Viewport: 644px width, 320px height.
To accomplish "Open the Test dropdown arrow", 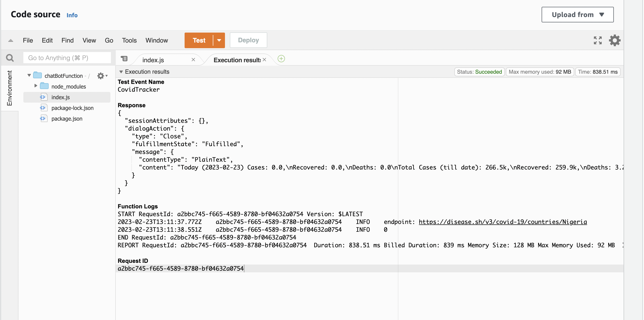I will pos(219,40).
